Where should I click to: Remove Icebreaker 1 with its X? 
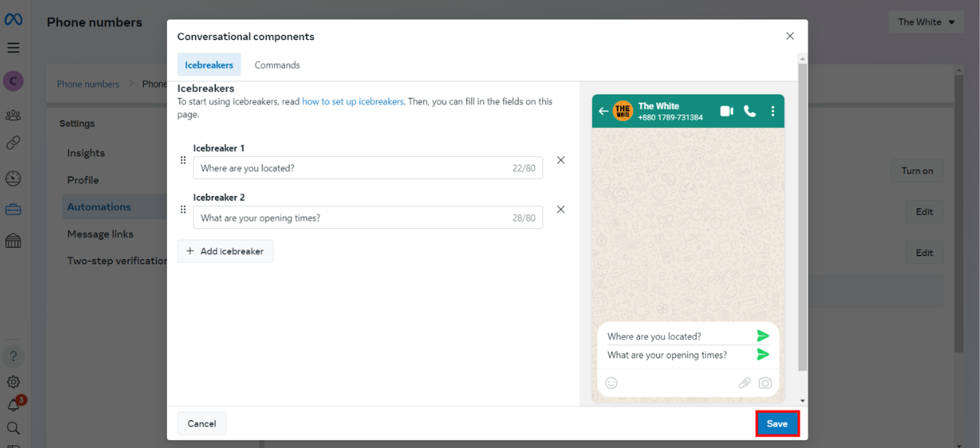click(x=560, y=160)
